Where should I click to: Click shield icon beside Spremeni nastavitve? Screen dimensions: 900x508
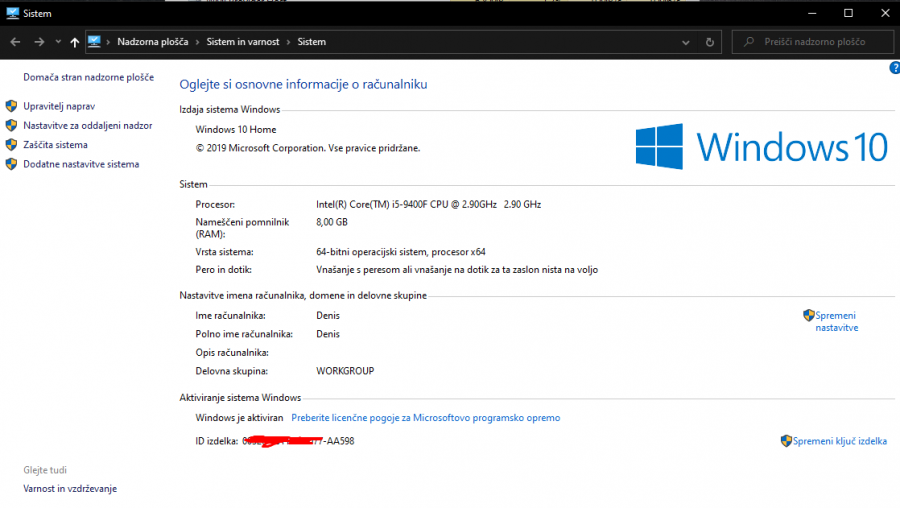tap(809, 315)
